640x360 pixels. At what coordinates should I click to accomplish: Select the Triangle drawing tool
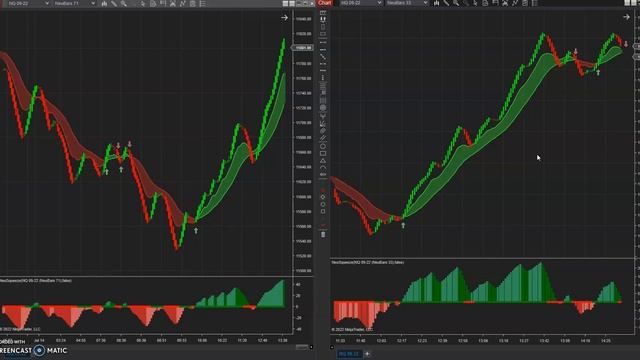coord(323,161)
